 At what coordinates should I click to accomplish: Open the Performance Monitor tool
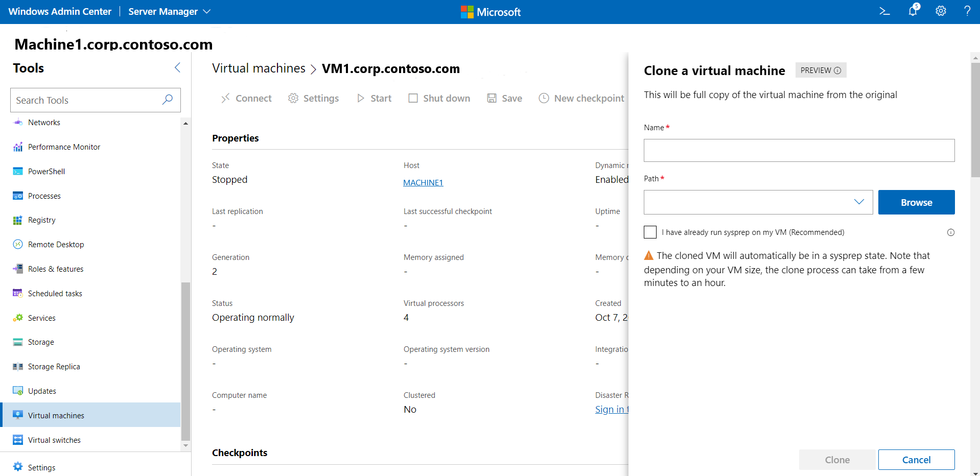pos(64,147)
